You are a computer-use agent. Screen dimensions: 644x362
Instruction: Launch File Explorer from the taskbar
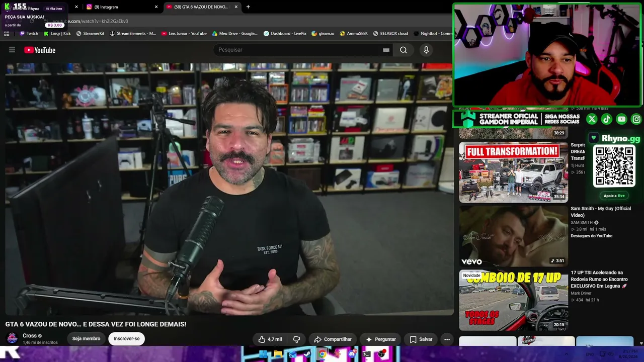click(x=278, y=354)
